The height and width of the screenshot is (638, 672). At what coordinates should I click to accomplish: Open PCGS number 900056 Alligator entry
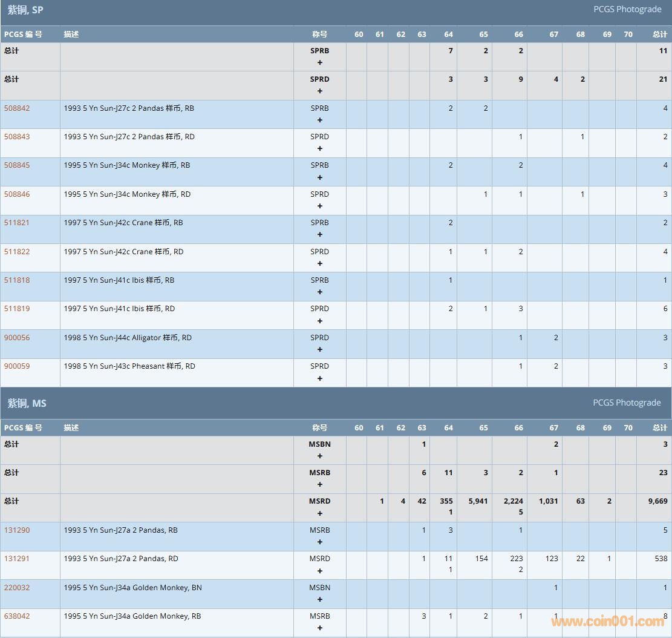click(x=17, y=338)
